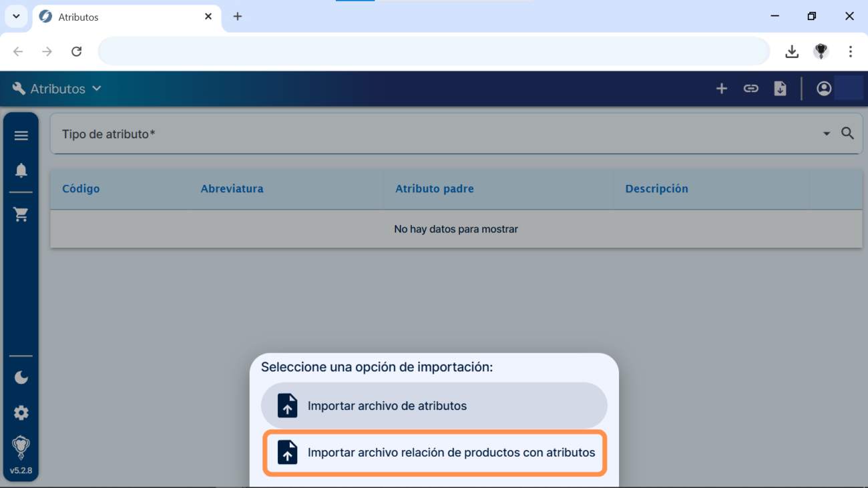Expand the Tipo de atributo dropdown
The image size is (868, 488).
(826, 133)
